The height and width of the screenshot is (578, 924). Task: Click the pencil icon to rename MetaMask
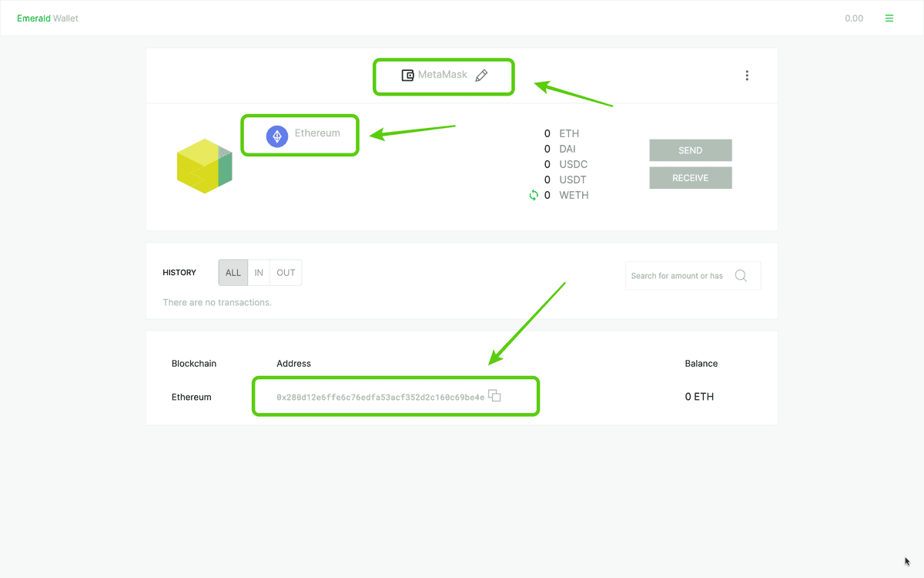(x=481, y=76)
